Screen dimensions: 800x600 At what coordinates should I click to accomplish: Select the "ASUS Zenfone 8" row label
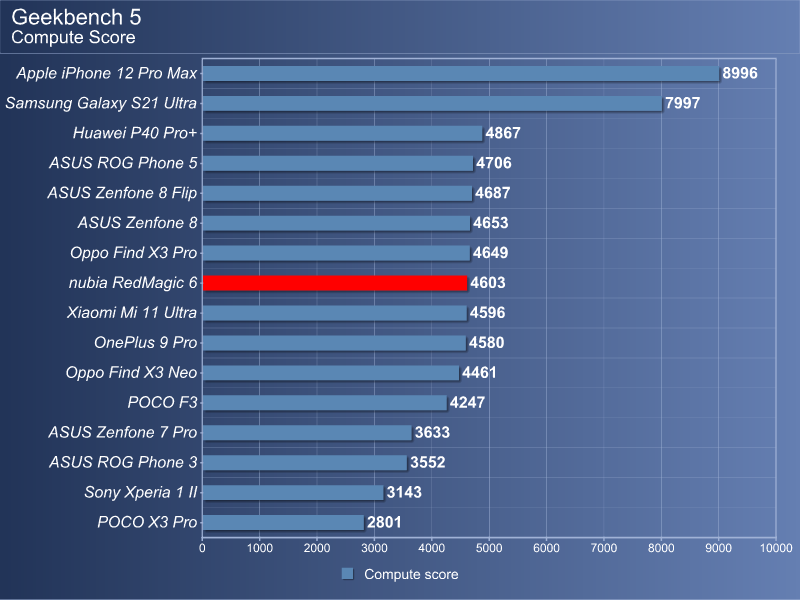click(137, 223)
